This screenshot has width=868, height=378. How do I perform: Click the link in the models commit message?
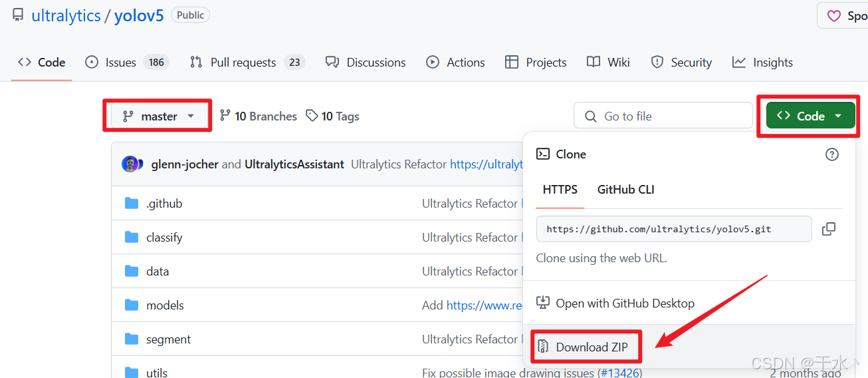tap(485, 305)
